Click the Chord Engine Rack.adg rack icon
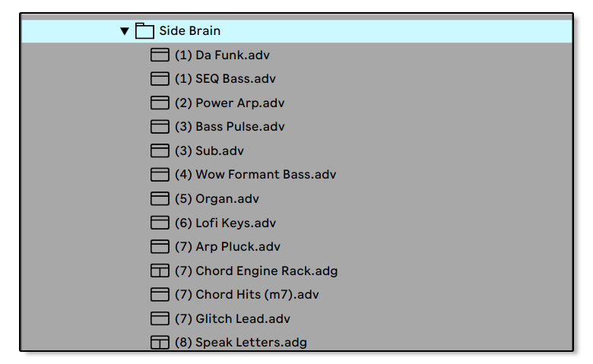The height and width of the screenshot is (364, 593). (x=159, y=271)
